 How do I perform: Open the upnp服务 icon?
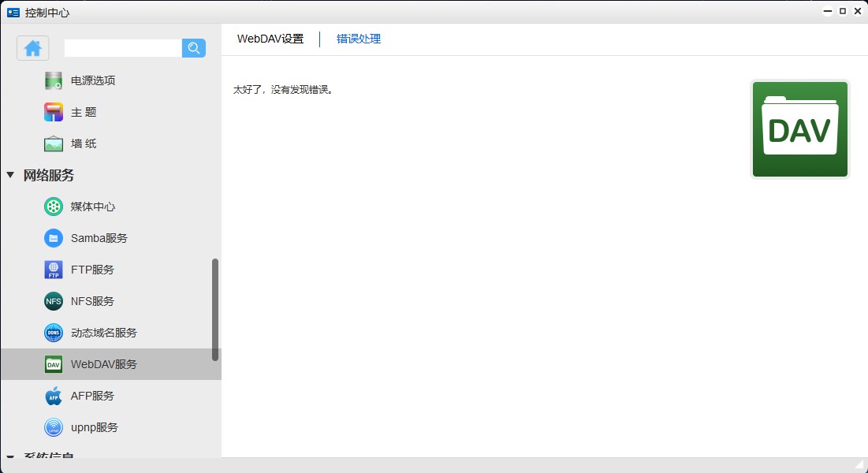pos(54,427)
